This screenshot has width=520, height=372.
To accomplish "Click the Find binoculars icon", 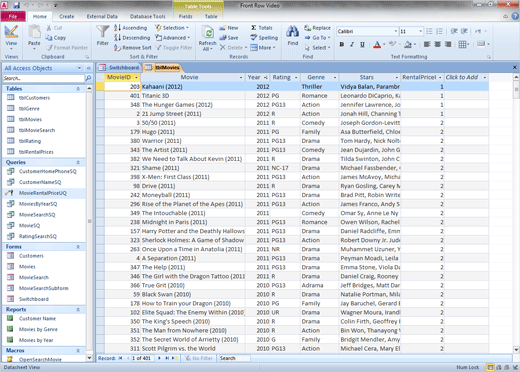I will pyautogui.click(x=293, y=32).
